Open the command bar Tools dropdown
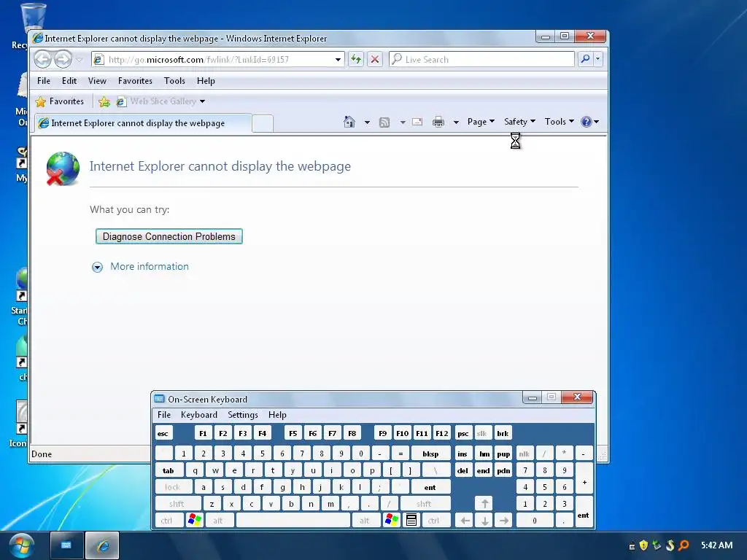This screenshot has width=747, height=560. tap(560, 122)
